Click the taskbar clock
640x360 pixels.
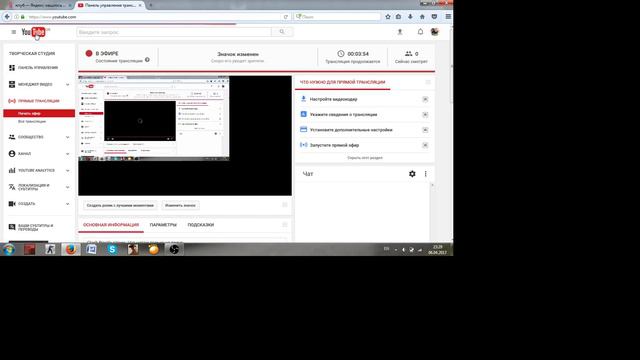438,250
